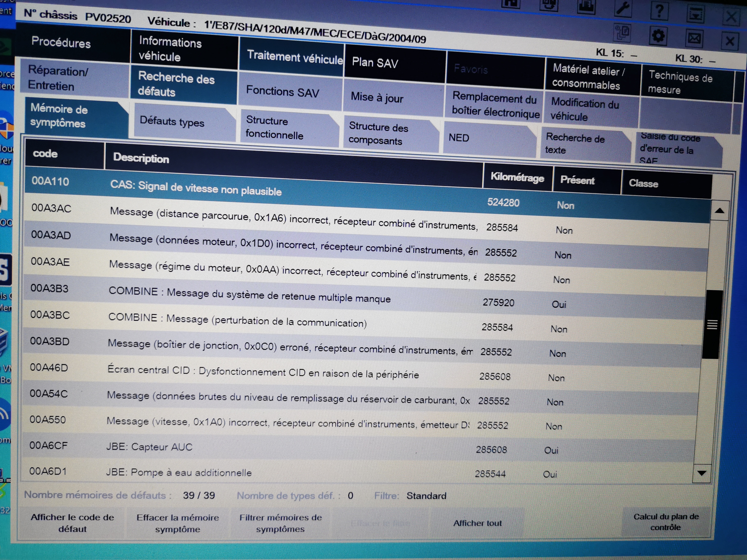Click the copy documents icon
This screenshot has width=747, height=560.
click(x=622, y=33)
